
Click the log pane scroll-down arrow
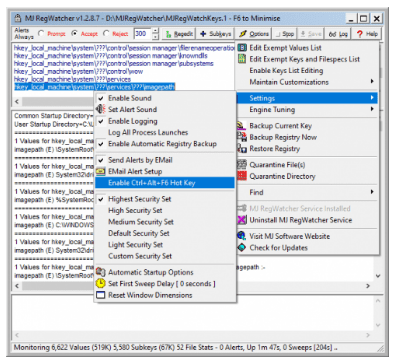(x=378, y=276)
